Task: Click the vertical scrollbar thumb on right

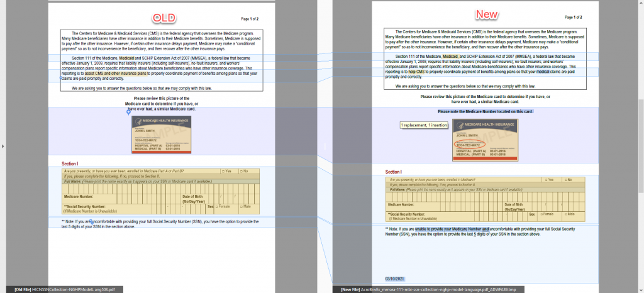Action: click(641, 146)
